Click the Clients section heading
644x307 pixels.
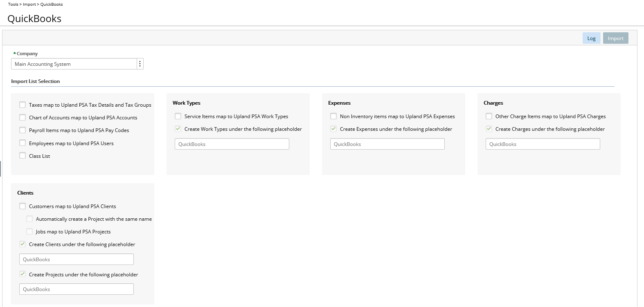pos(25,193)
